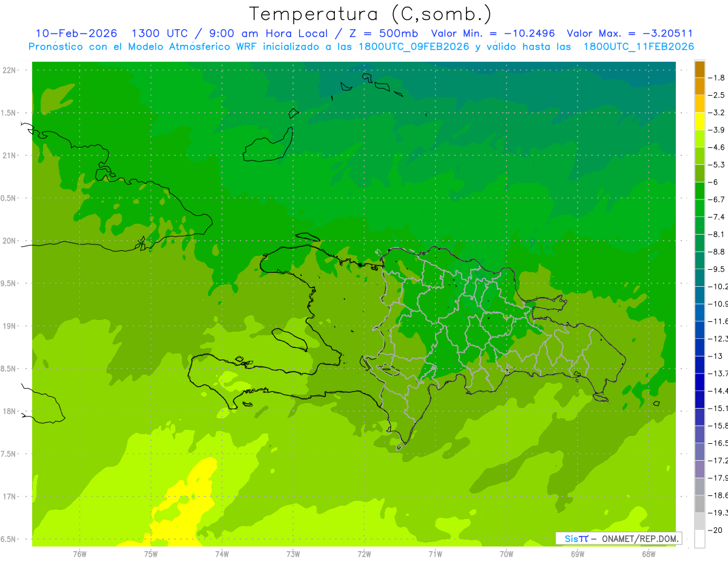Click the '-6.7' color bar label
728x562 pixels.
[717, 199]
